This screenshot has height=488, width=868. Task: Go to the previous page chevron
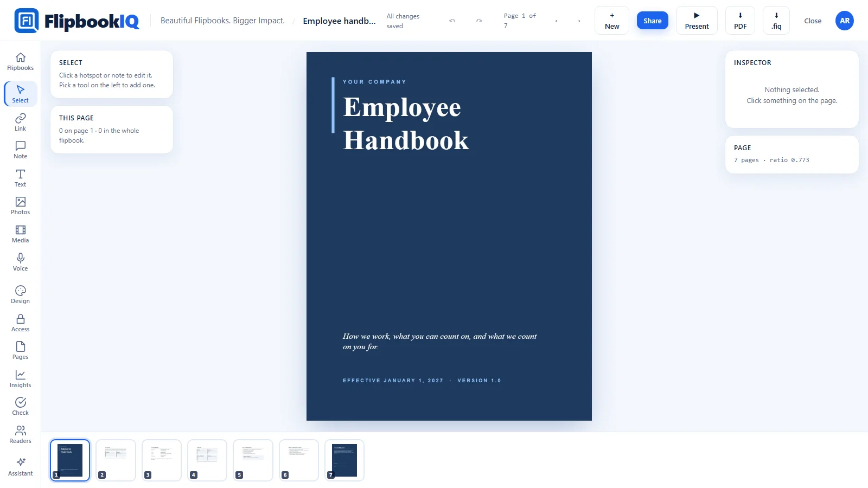coord(557,21)
